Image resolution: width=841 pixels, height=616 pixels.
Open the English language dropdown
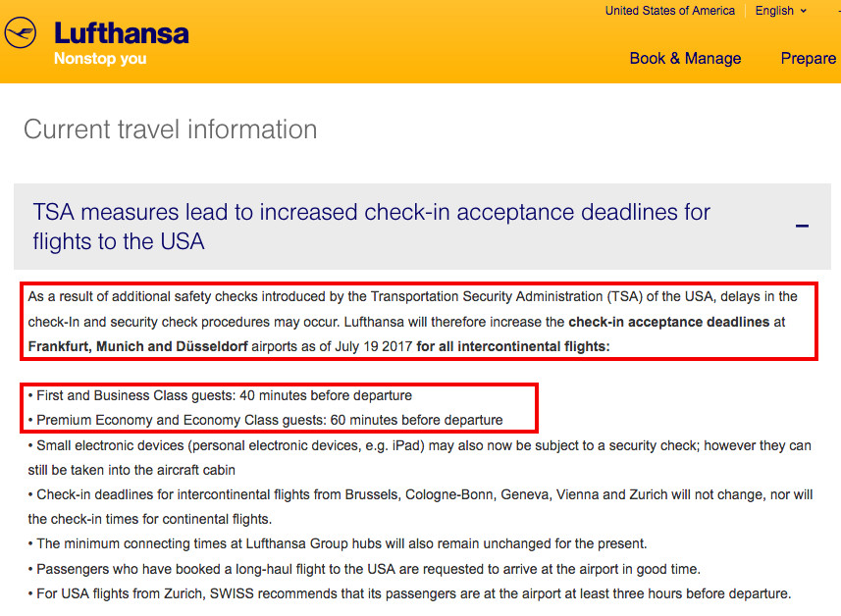(780, 11)
